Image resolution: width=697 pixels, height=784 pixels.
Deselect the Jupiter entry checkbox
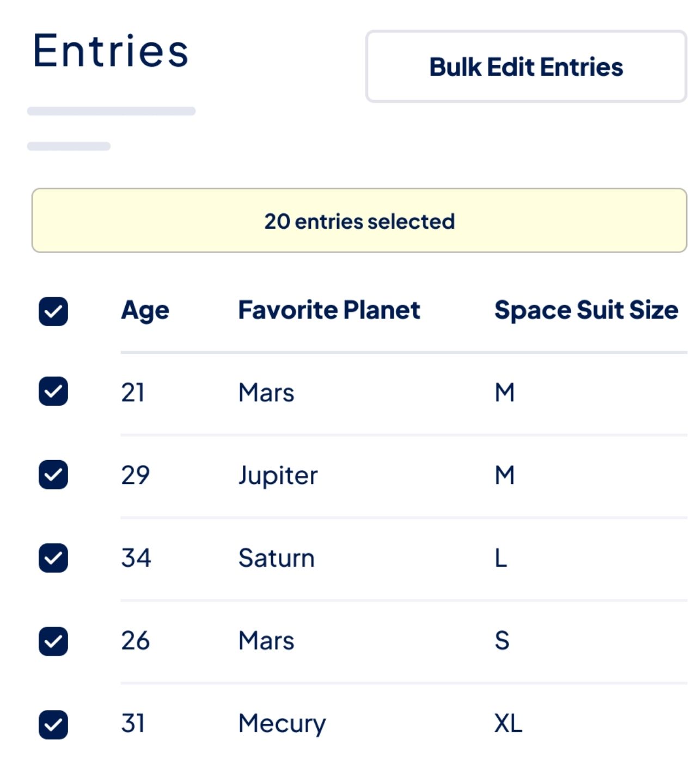(53, 475)
